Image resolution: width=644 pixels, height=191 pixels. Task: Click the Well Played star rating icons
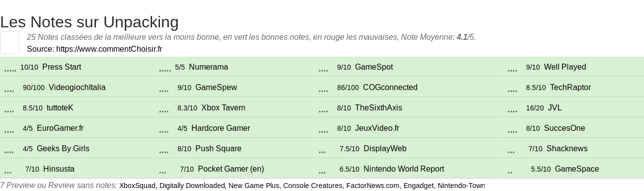coord(512,69)
